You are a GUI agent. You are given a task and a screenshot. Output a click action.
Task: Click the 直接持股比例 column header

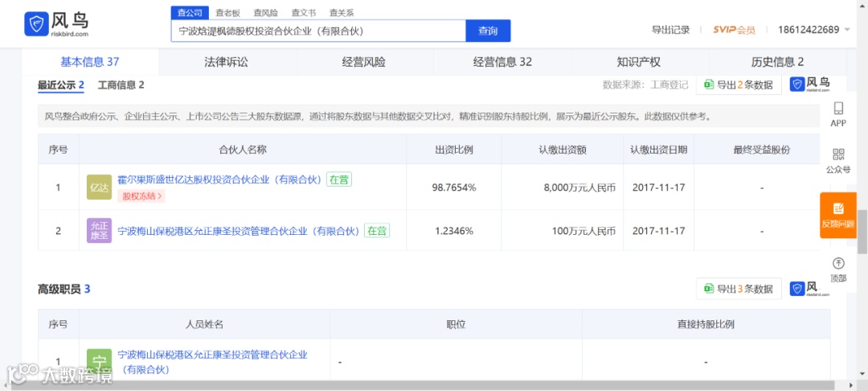point(706,324)
